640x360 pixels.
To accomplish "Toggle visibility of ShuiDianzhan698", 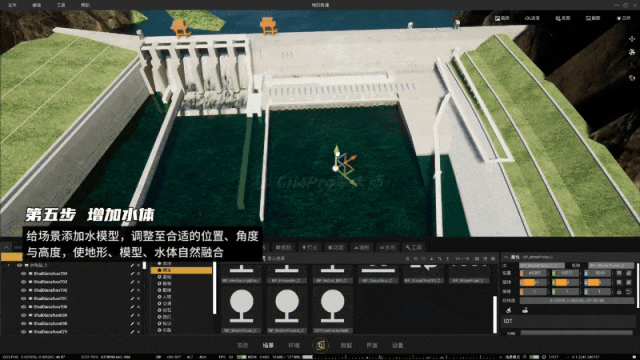I will (23, 323).
